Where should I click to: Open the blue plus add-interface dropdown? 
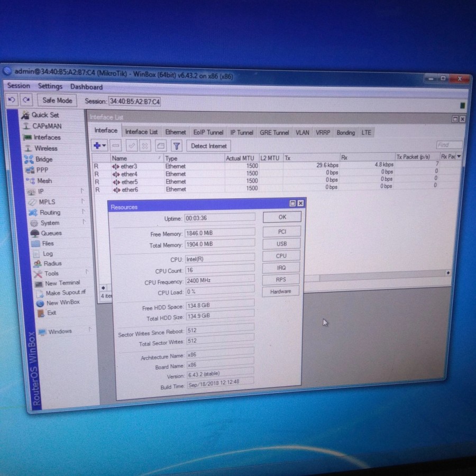[99, 145]
